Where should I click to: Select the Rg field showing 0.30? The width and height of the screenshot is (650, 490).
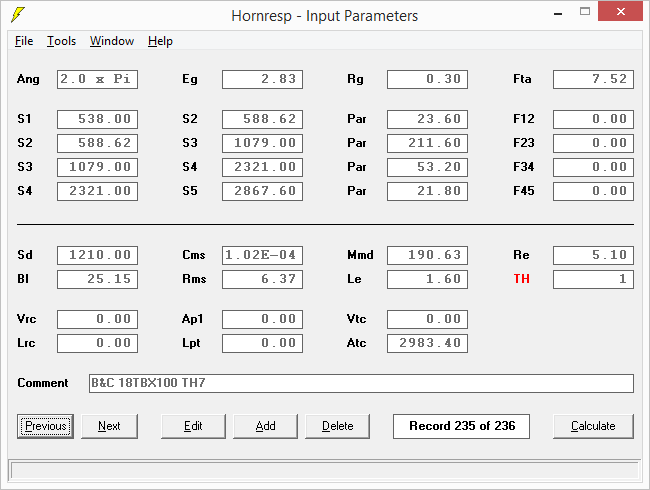427,79
